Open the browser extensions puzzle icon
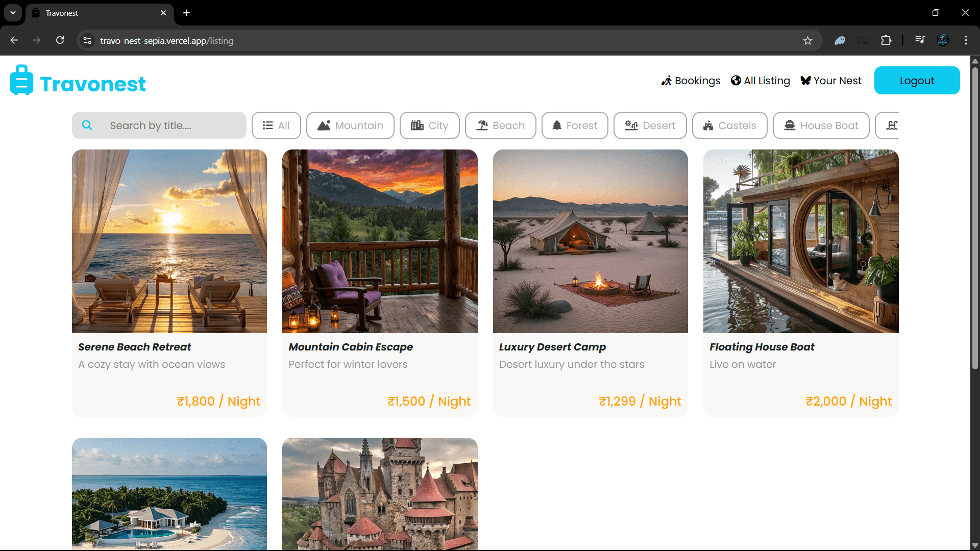Screen dimensions: 980x551 [x=887, y=41]
